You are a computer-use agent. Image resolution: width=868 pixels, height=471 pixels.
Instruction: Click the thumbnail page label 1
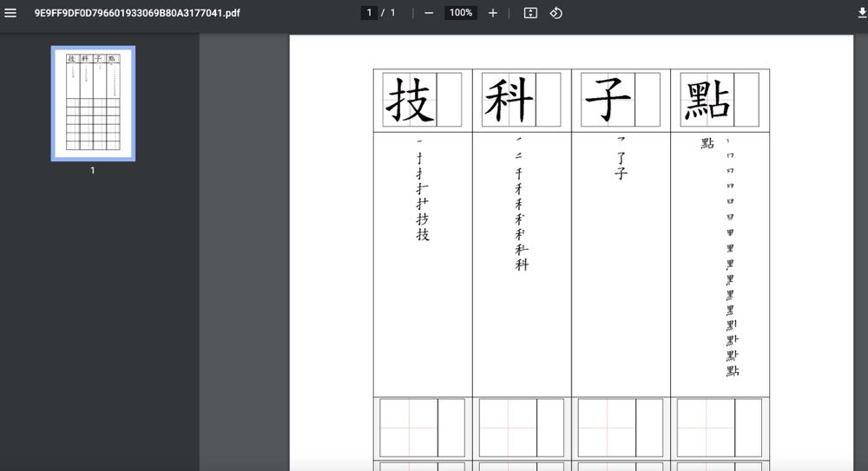pos(93,171)
